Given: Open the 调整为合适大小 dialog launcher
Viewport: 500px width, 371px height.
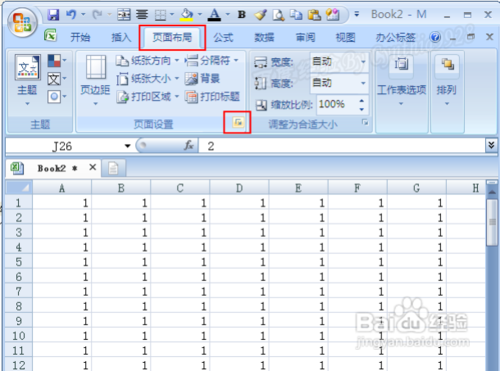Looking at the screenshot, I should click(x=365, y=123).
